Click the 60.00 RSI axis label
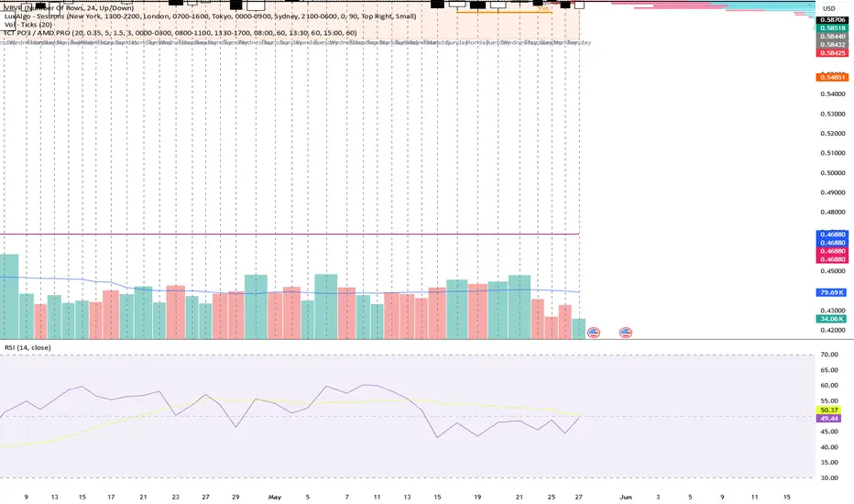 829,385
